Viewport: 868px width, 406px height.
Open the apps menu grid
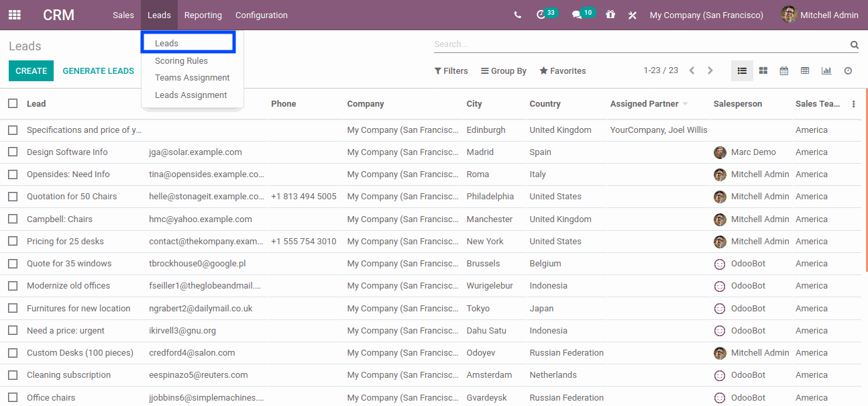click(14, 14)
